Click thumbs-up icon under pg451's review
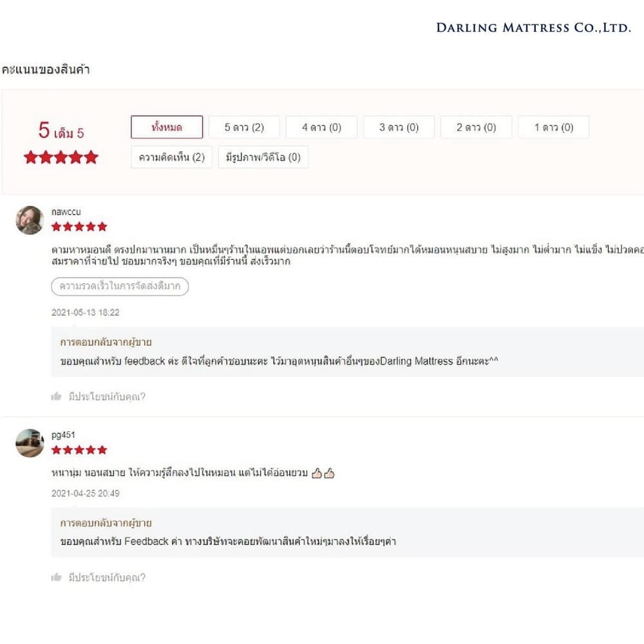 point(56,577)
